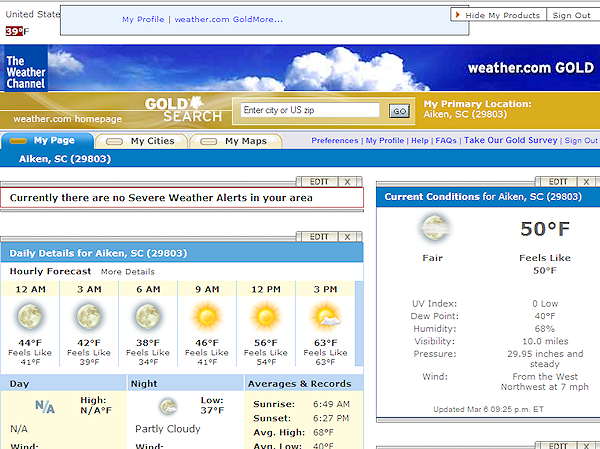Click the Day N/A forecast icon
This screenshot has width=600, height=449.
point(45,407)
